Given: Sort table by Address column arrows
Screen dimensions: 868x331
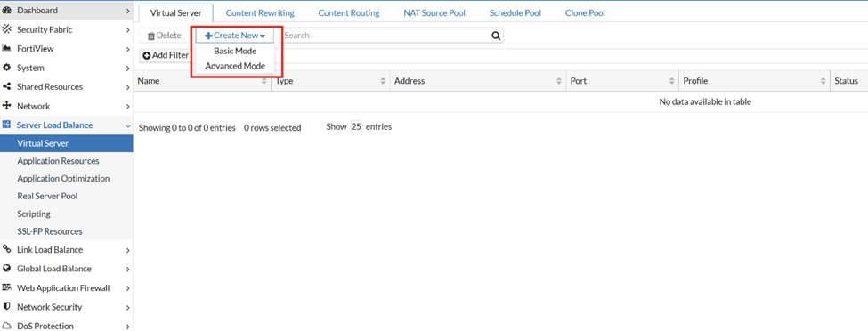Looking at the screenshot, I should (559, 81).
